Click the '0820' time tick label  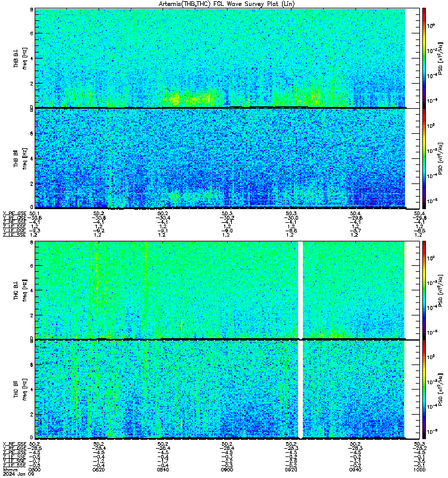click(x=99, y=470)
